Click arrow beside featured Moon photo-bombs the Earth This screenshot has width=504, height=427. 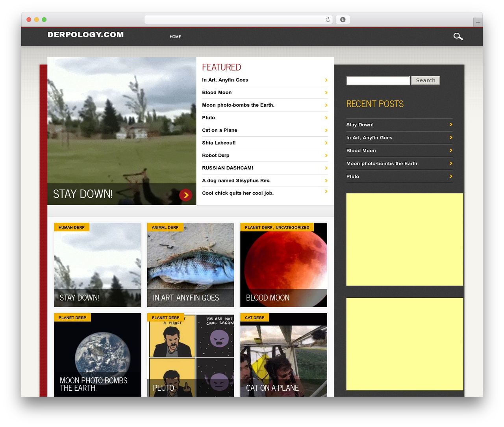coord(326,105)
